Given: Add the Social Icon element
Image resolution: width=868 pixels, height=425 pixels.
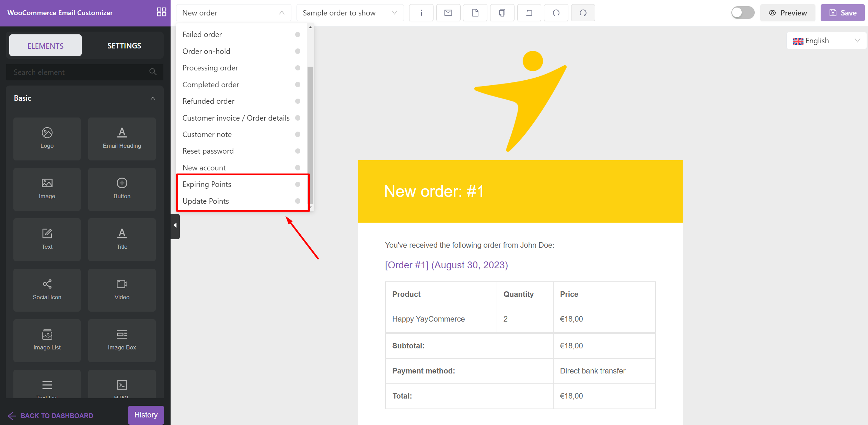Looking at the screenshot, I should pos(47,290).
